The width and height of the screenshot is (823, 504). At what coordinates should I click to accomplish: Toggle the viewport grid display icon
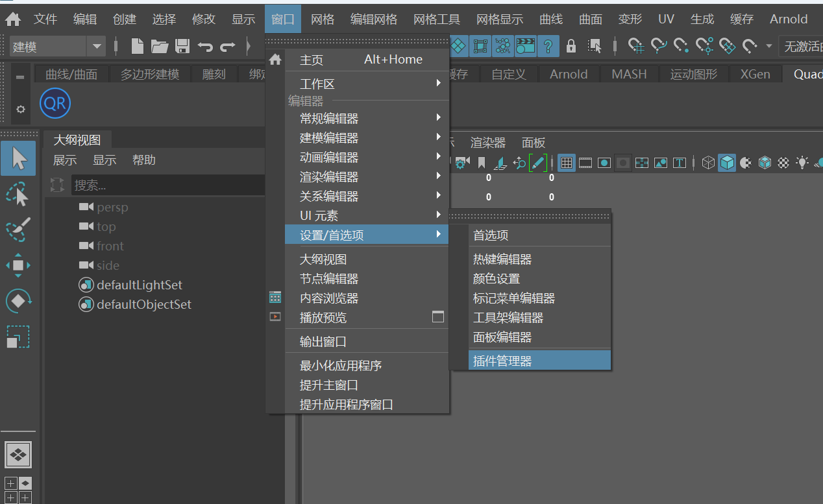point(567,162)
